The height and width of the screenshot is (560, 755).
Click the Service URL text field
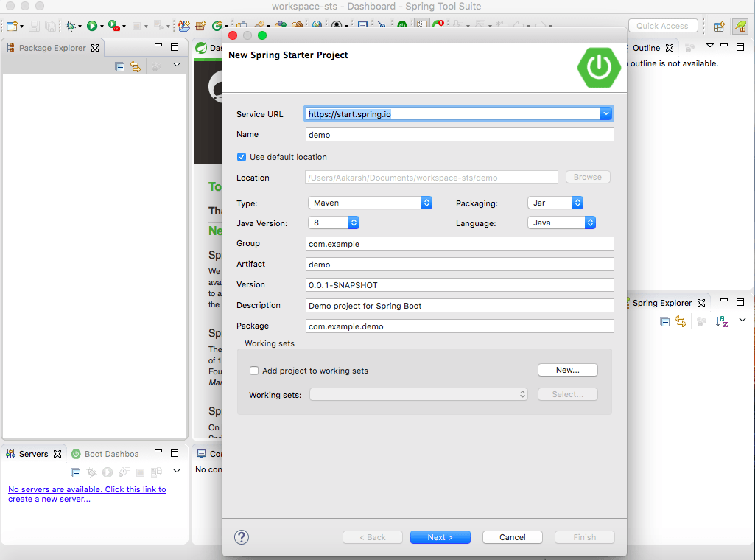(x=452, y=114)
